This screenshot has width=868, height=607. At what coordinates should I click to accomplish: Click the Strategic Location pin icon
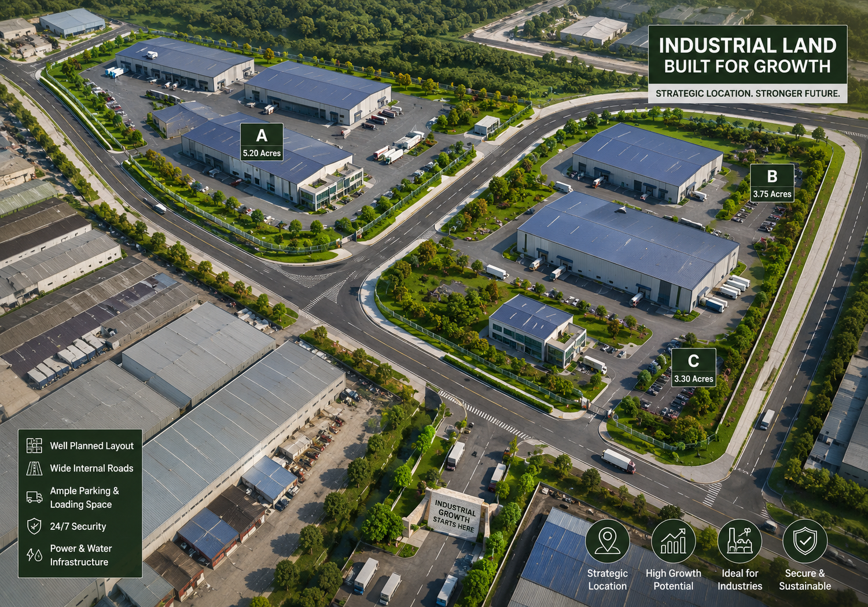tap(607, 541)
